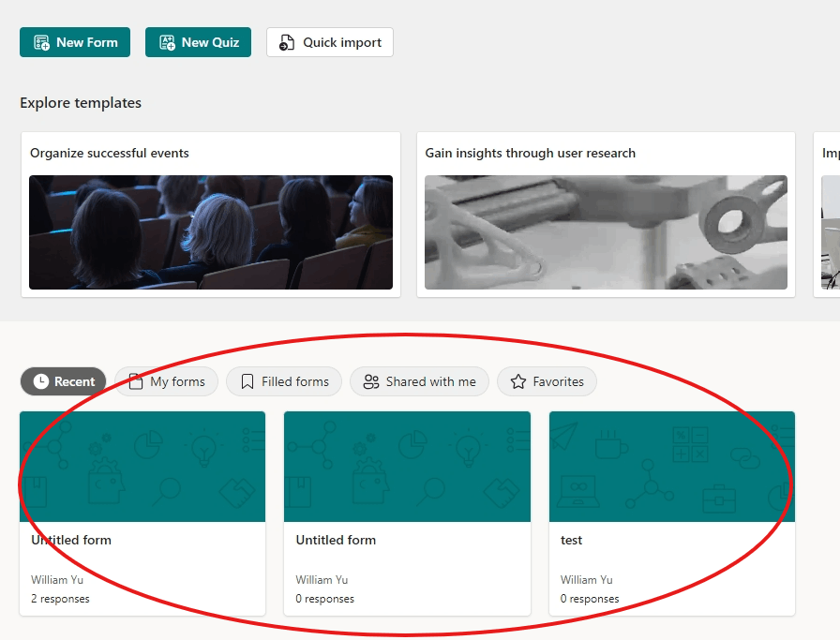The image size is (840, 640).
Task: Open the Organize successful events template
Action: 211,215
